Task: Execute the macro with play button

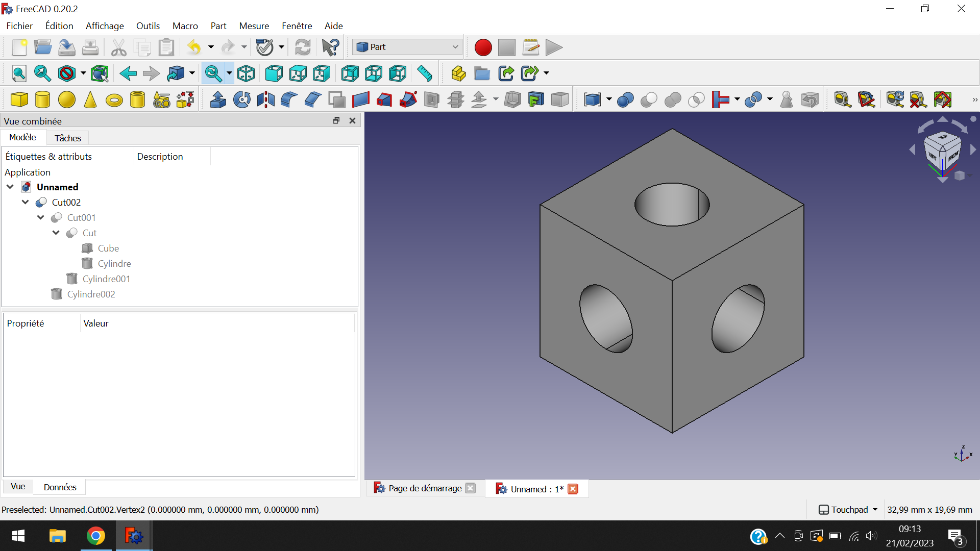Action: click(x=554, y=47)
